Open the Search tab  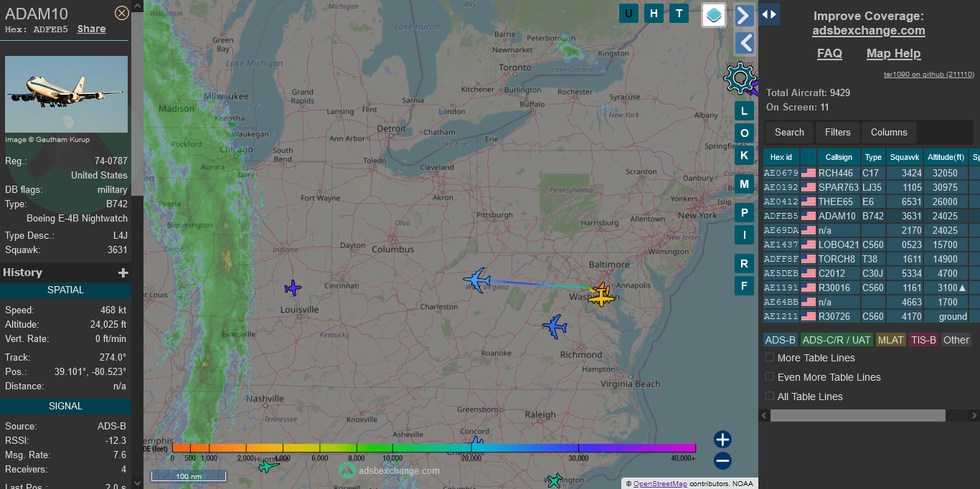[789, 132]
